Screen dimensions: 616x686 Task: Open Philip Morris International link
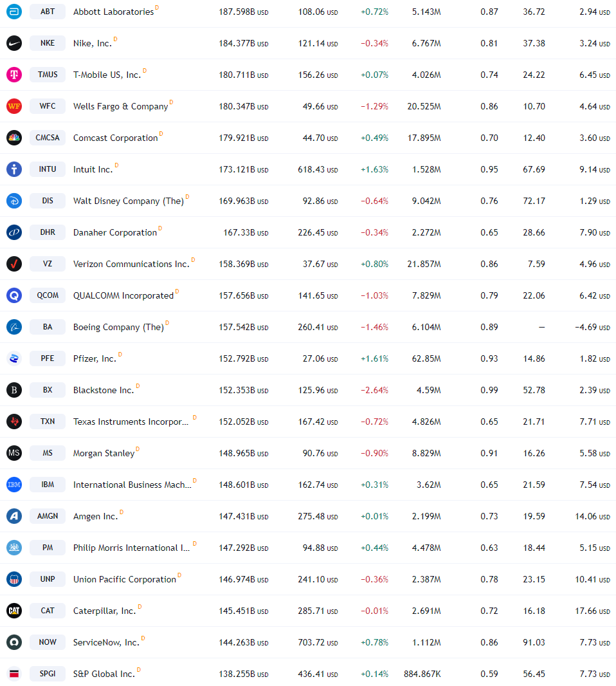[131, 547]
